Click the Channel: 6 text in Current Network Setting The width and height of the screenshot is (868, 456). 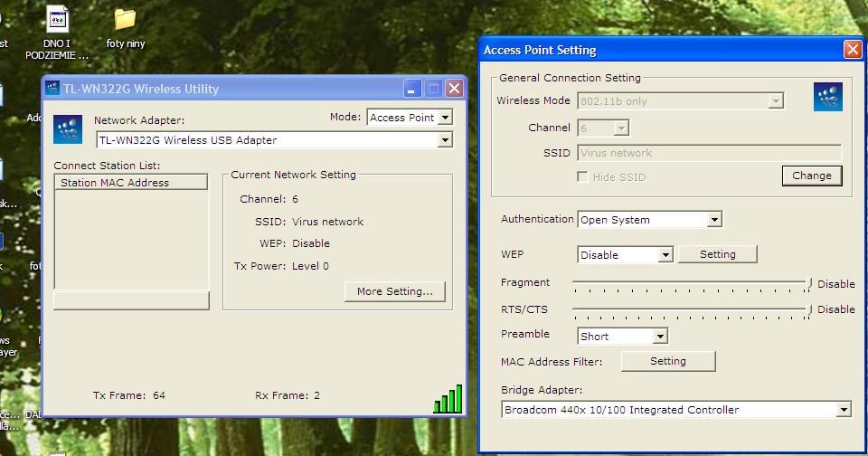pos(269,199)
